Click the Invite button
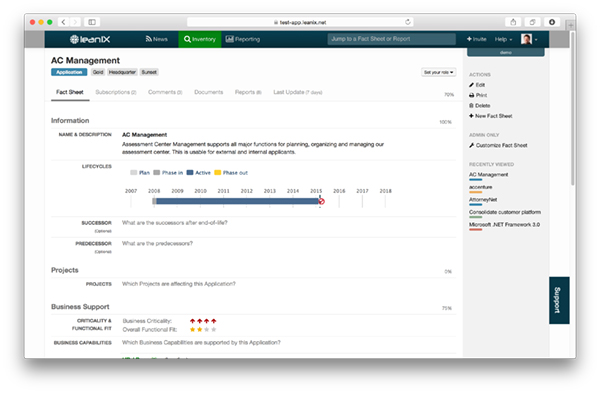The image size is (600, 393). click(476, 39)
